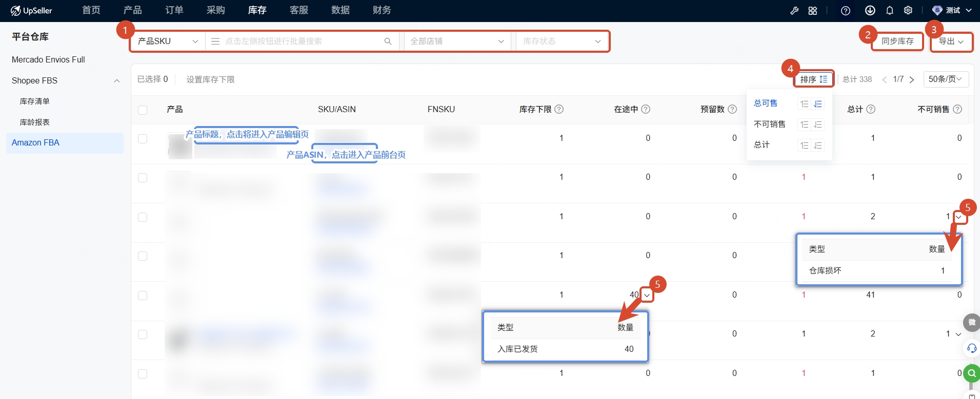
Task: Open the apps grid icon in top bar
Action: (813, 10)
